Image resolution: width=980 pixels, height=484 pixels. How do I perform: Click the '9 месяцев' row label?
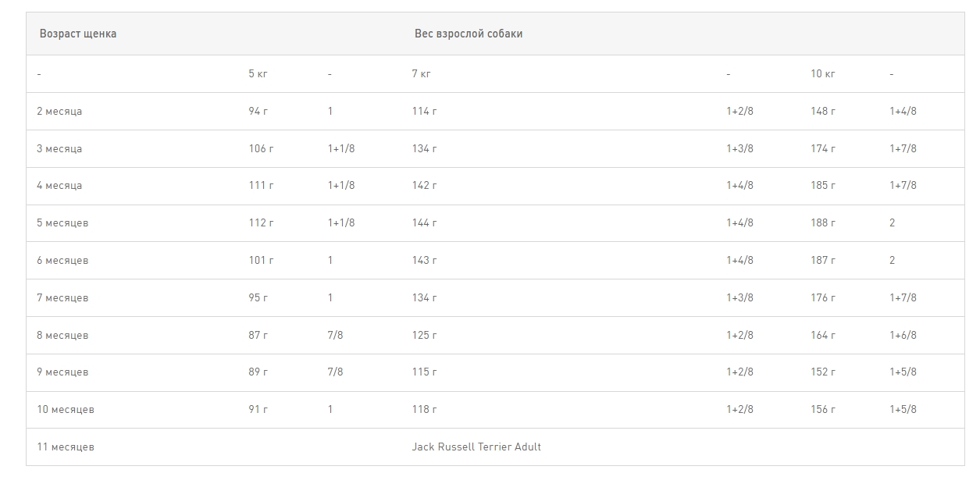(x=62, y=372)
